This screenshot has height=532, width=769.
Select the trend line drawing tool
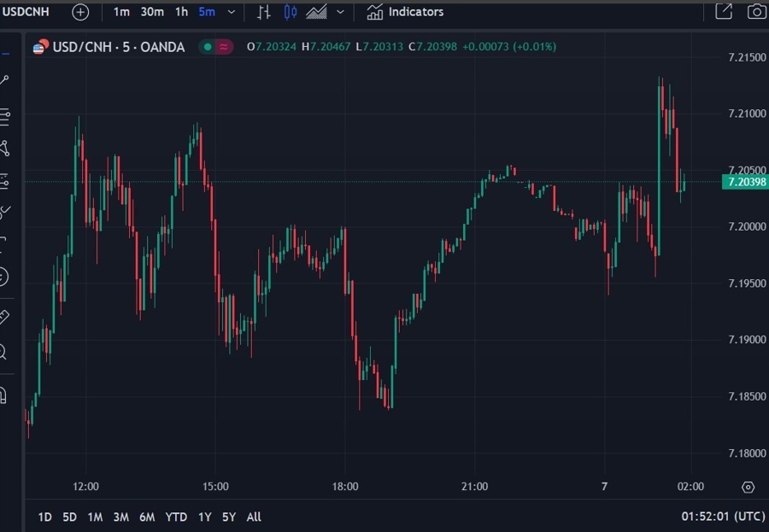pos(4,80)
